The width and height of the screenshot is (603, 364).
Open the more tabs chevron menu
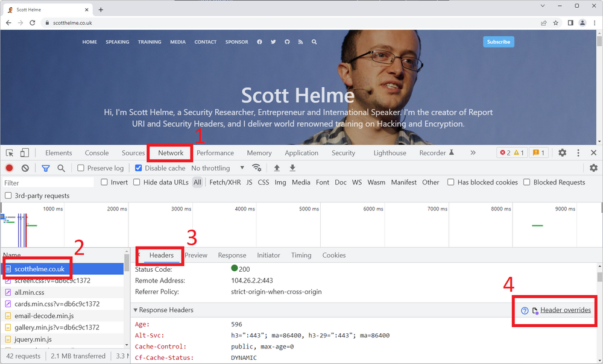[x=473, y=152]
